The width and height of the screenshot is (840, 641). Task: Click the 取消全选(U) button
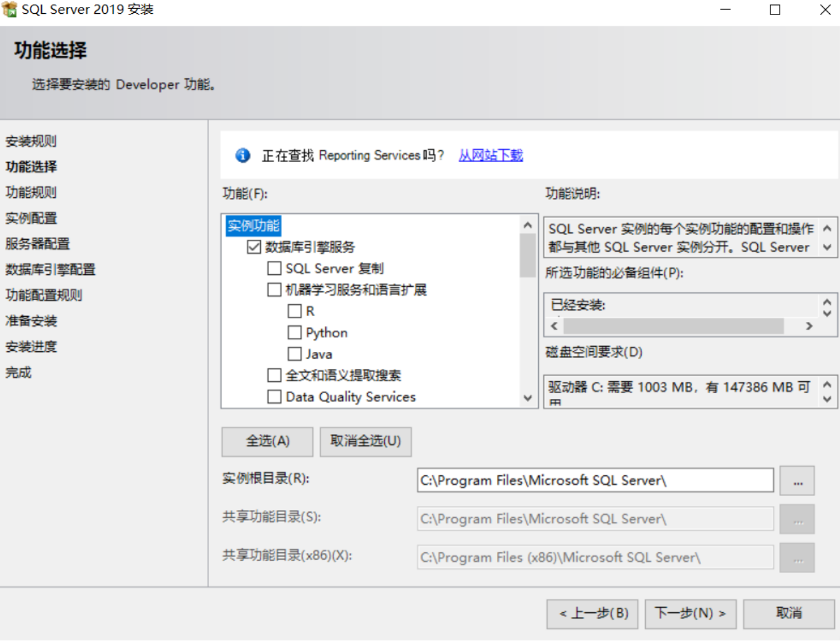365,442
